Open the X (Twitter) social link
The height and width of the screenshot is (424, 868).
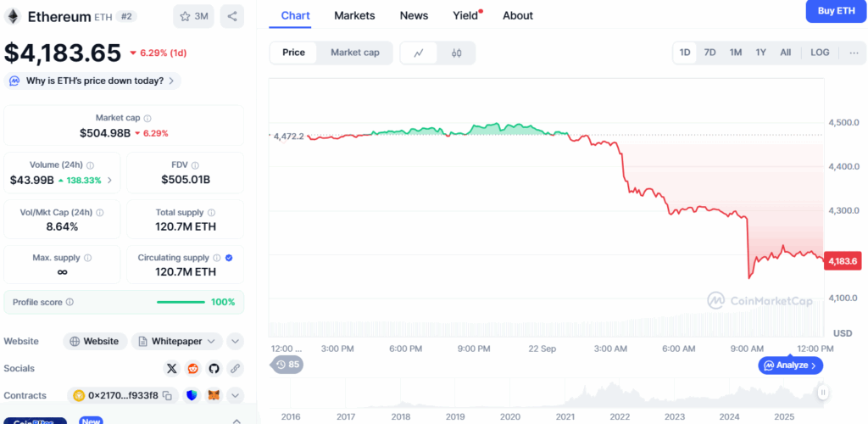coord(172,368)
